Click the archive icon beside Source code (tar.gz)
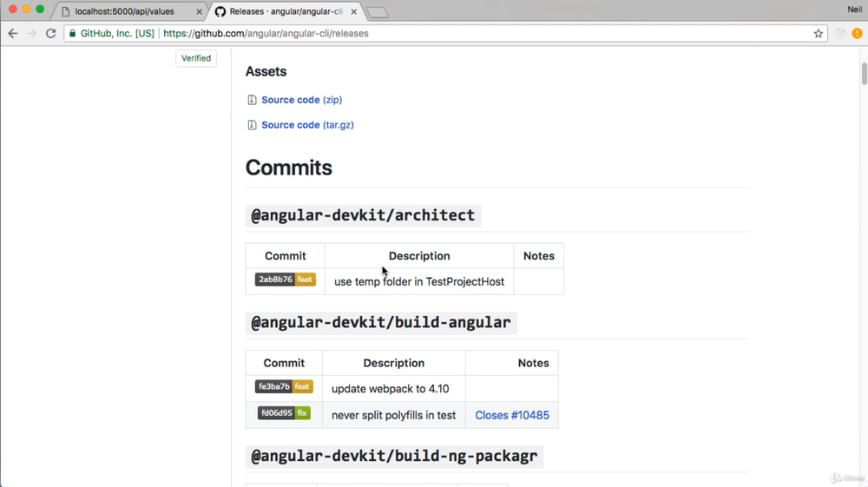This screenshot has width=868, height=487. 252,125
